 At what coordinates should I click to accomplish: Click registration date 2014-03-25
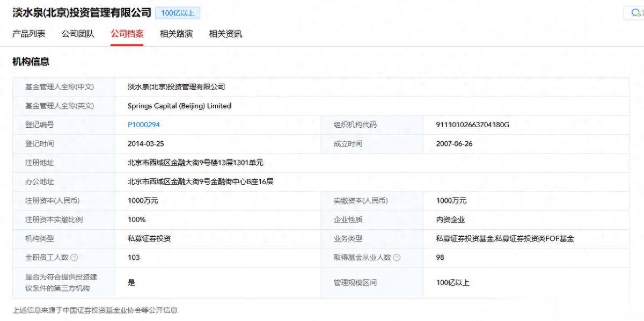(x=145, y=144)
